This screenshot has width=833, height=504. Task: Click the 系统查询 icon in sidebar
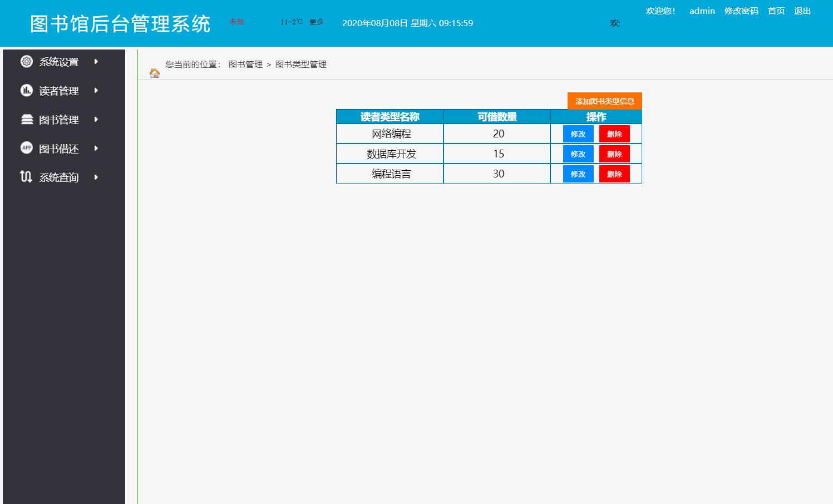26,177
